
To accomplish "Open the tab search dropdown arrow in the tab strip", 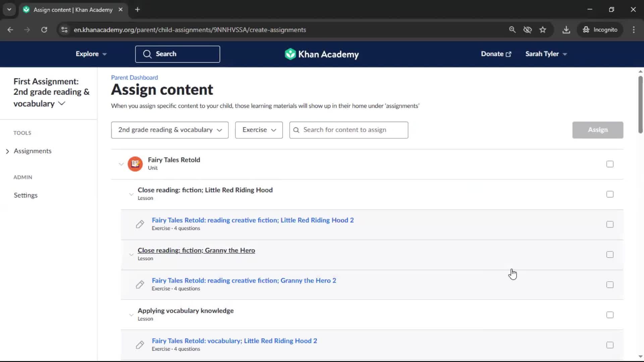I will point(9,10).
